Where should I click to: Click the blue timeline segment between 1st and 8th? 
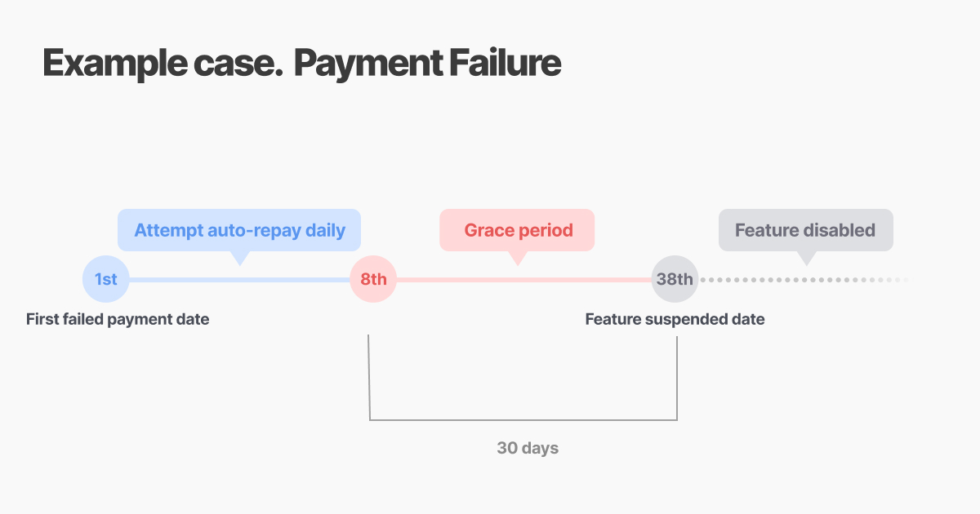pos(239,280)
